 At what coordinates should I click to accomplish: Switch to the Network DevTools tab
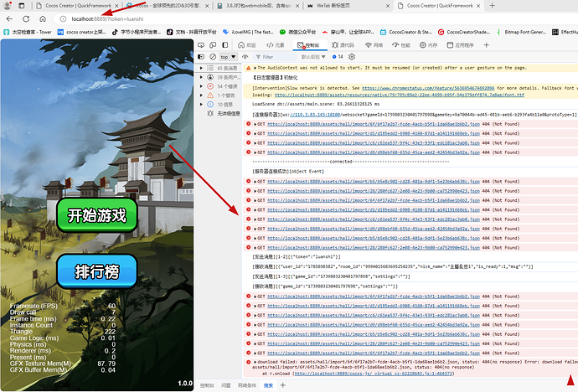coord(374,45)
